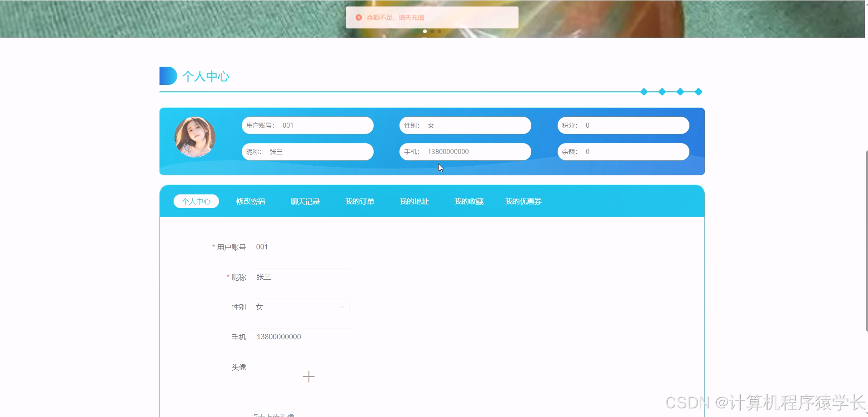Select the 个人中心 tab
Viewport: 868px width, 417px height.
coord(196,201)
